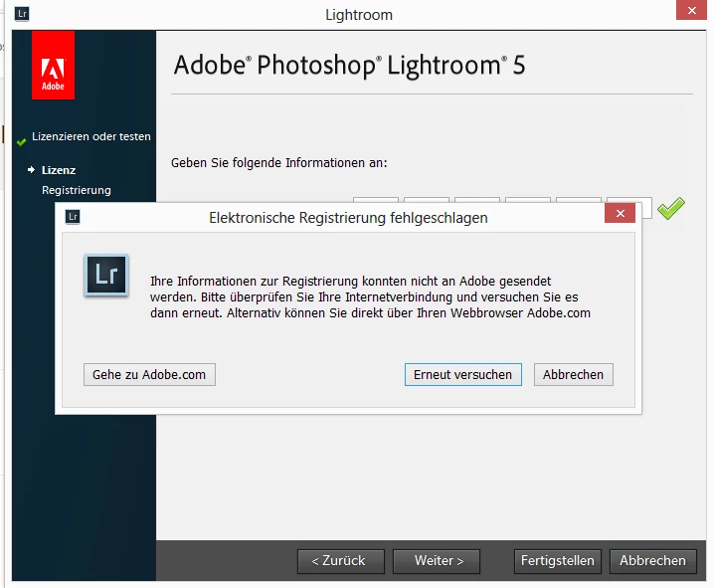The image size is (713, 588).
Task: Select the Lizenzieren oder testen step
Action: point(90,136)
